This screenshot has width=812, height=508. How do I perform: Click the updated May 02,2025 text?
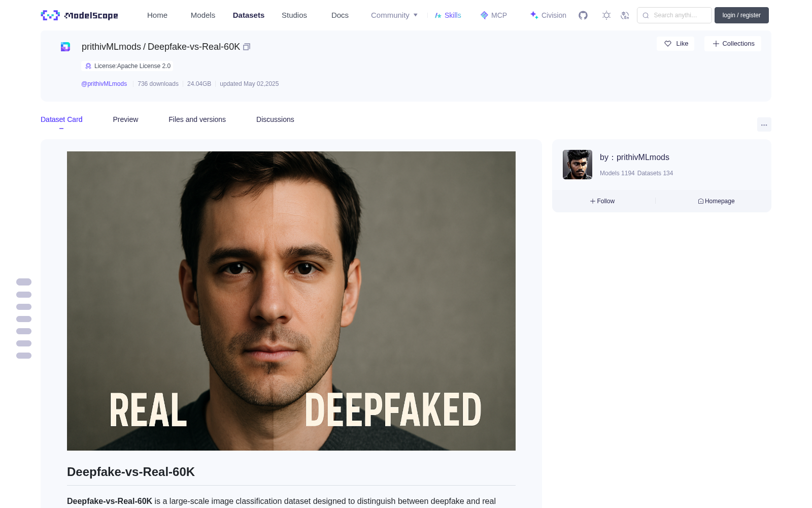249,84
